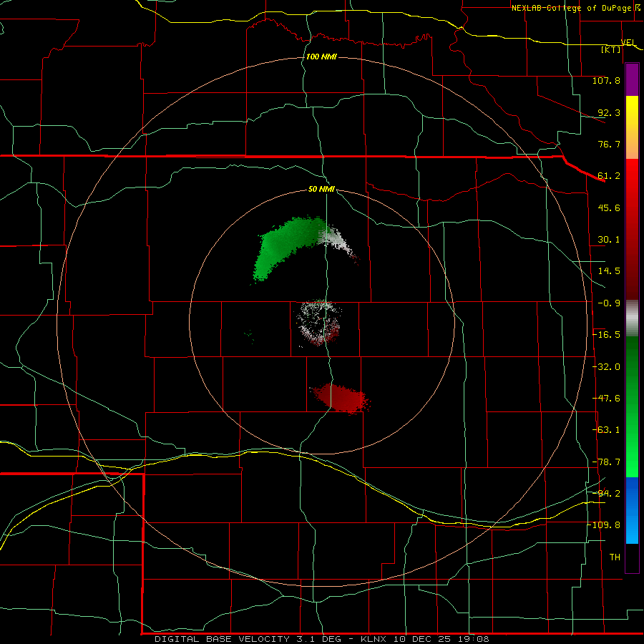Pick the yellow-orange segment of velocity scale
Viewport: 644px width, 644px height.
tap(632, 127)
